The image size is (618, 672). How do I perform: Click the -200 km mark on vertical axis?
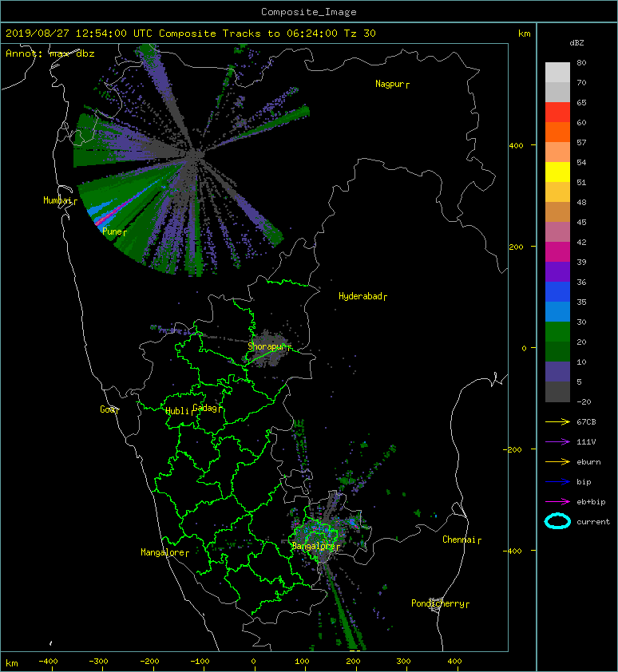coord(513,449)
